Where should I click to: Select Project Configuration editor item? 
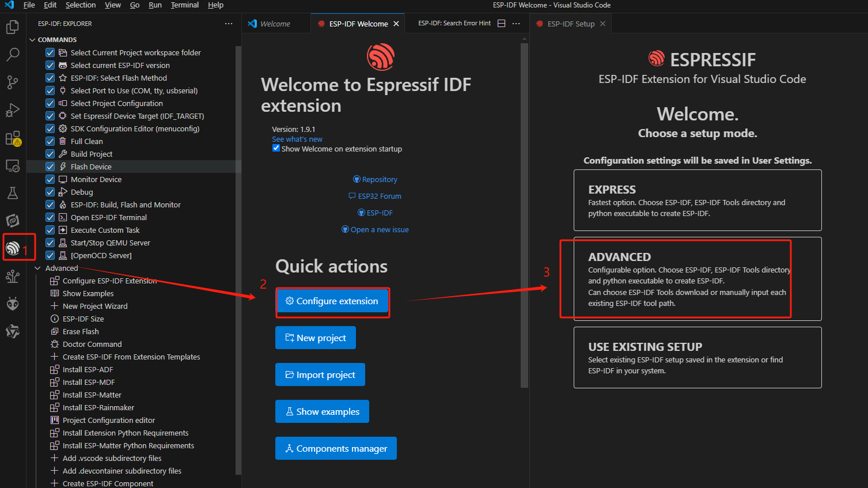[109, 420]
